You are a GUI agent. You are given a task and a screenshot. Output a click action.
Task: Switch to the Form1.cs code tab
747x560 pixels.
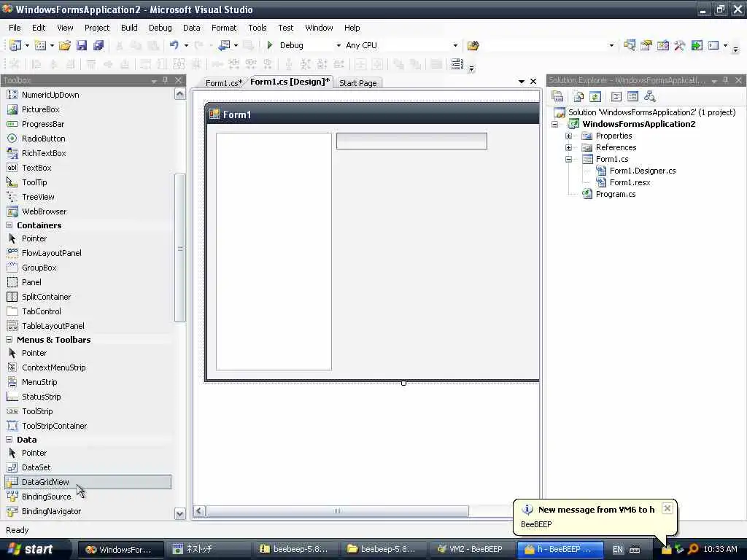(223, 83)
